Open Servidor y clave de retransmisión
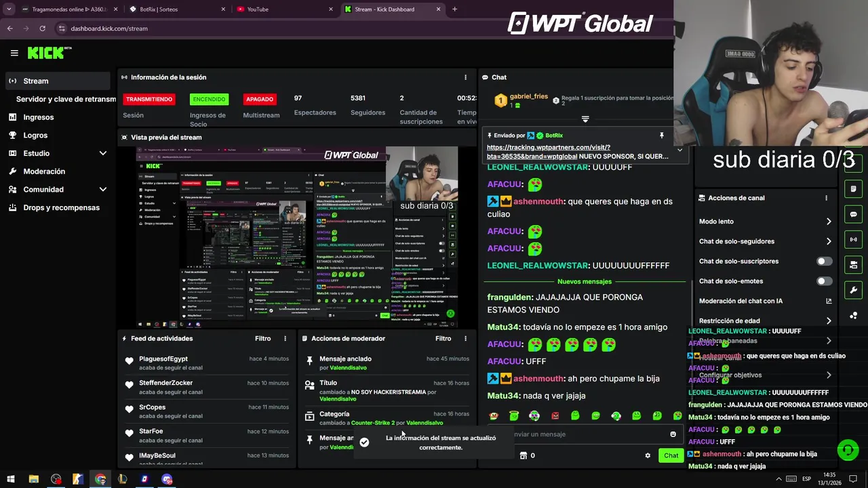The image size is (868, 488). (x=66, y=99)
